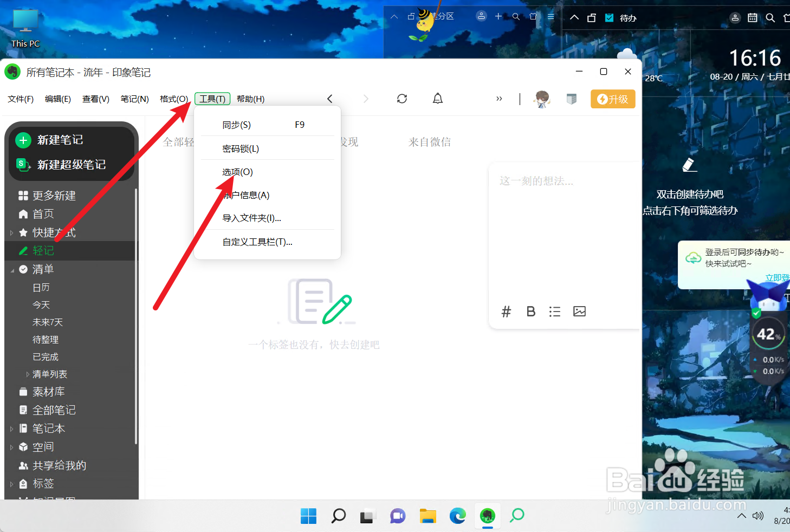Expand the toolbar overflow double-chevron
790x532 pixels.
point(499,99)
